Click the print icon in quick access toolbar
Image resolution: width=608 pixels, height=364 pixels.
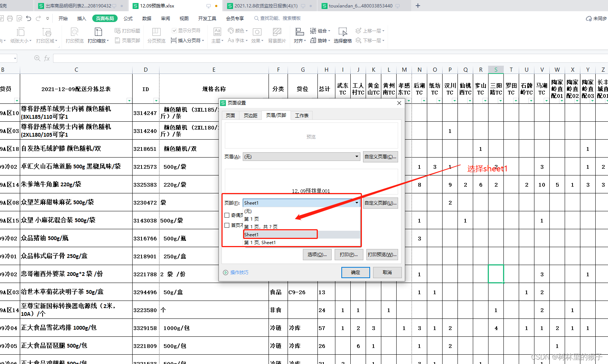(10, 18)
